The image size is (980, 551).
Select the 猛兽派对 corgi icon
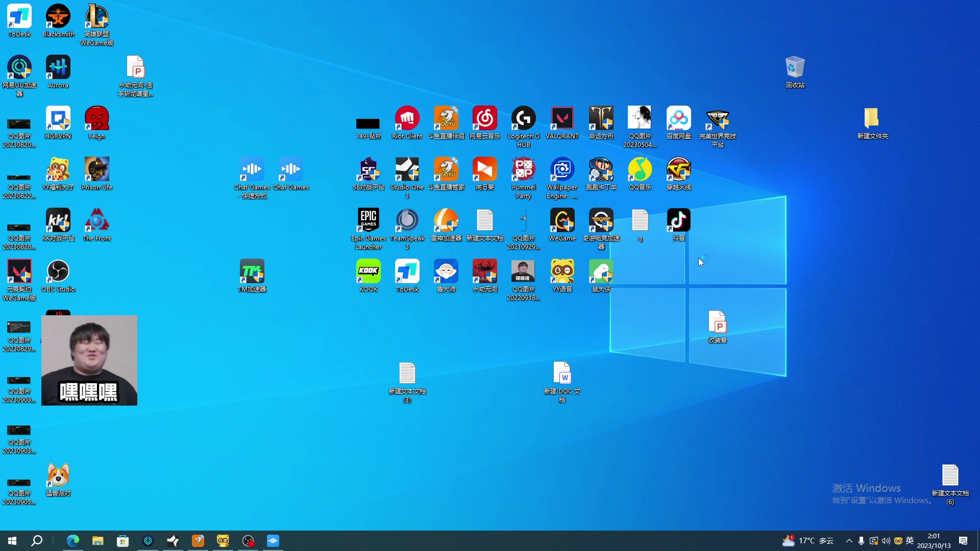coord(58,480)
